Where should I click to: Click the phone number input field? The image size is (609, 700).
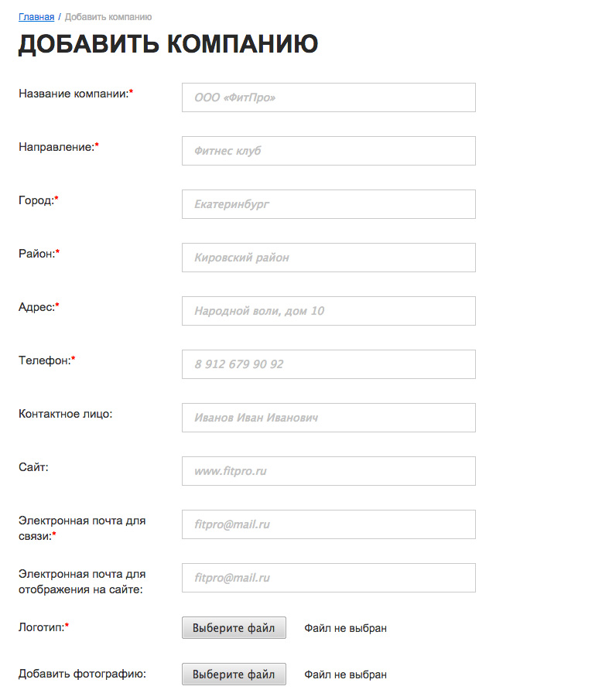(328, 364)
